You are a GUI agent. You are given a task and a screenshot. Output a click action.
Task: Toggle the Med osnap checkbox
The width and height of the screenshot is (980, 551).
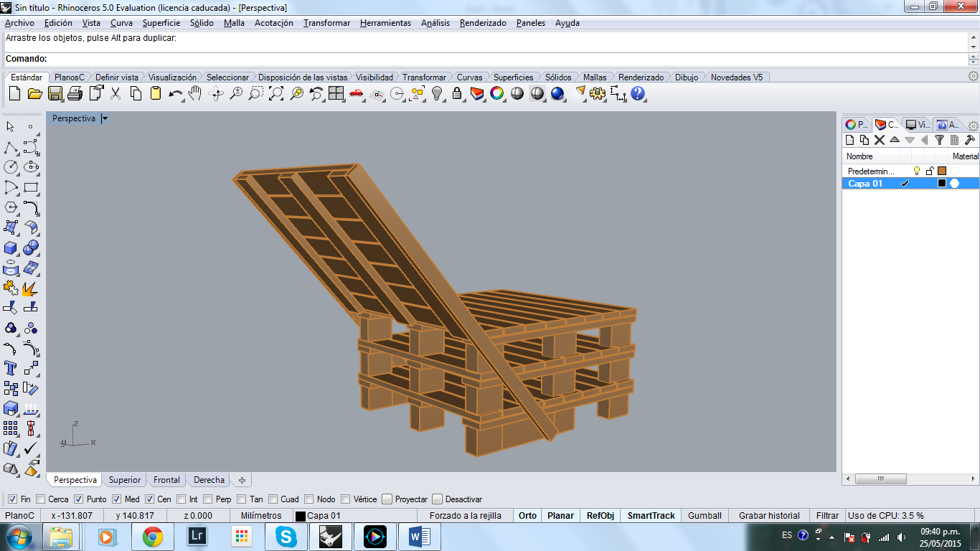tap(117, 499)
